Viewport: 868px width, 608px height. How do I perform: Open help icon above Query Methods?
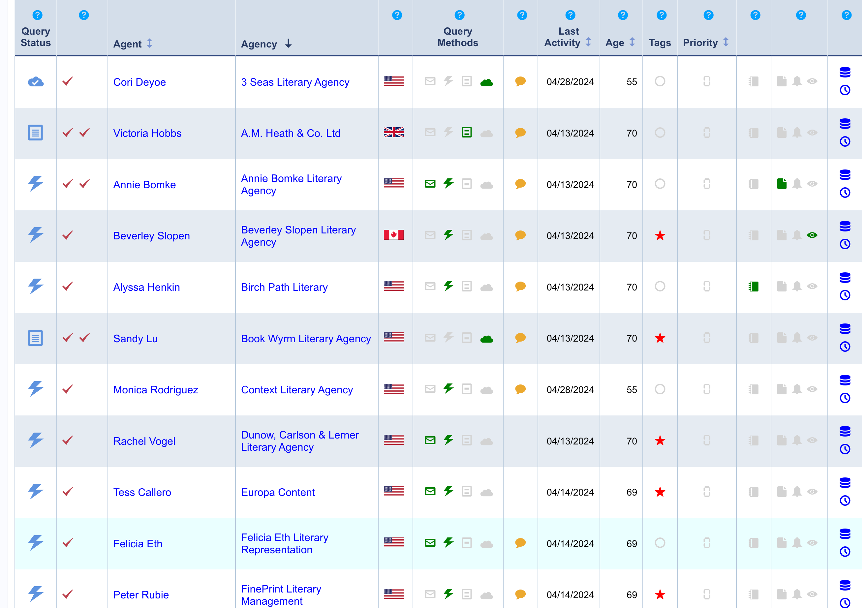click(459, 15)
